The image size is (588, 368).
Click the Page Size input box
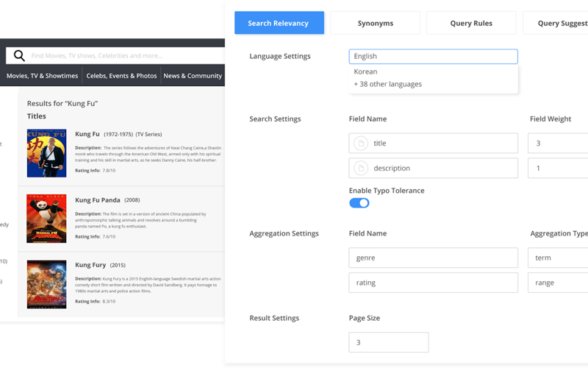tap(389, 342)
